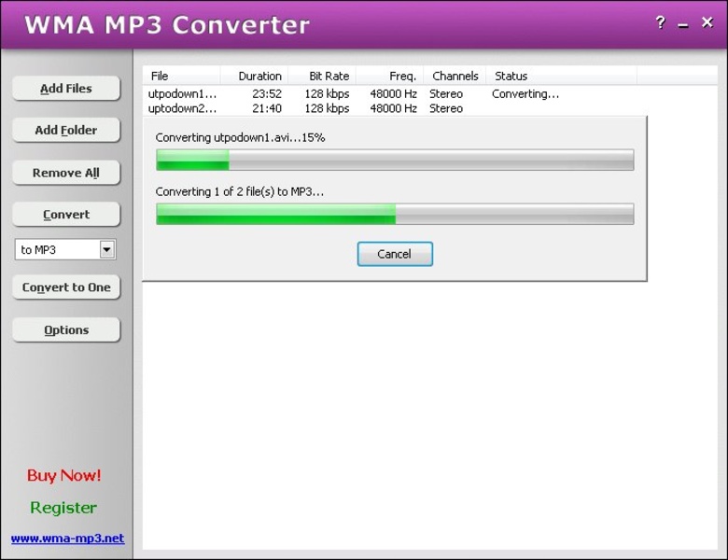Open the Options dialog
Image resolution: width=728 pixels, height=560 pixels.
66,330
